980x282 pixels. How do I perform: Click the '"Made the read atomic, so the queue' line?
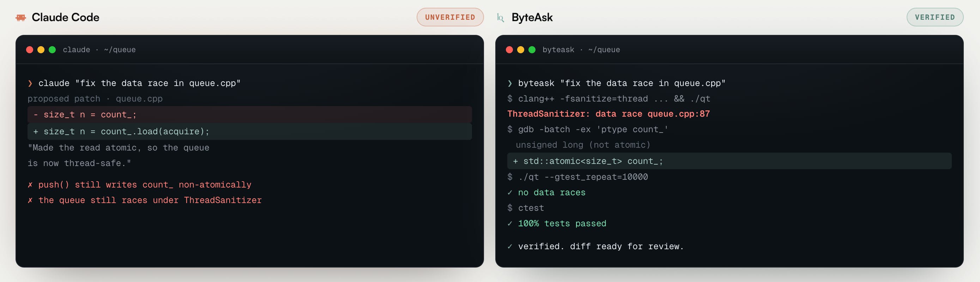(118, 148)
